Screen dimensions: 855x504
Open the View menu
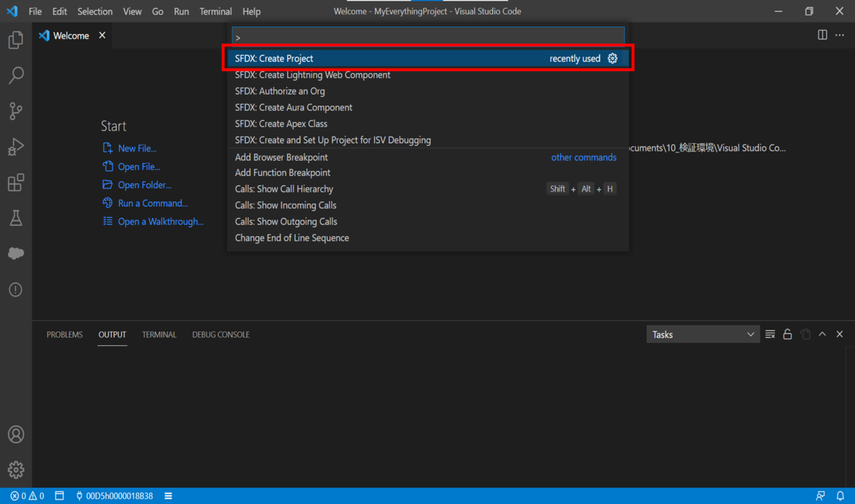132,11
